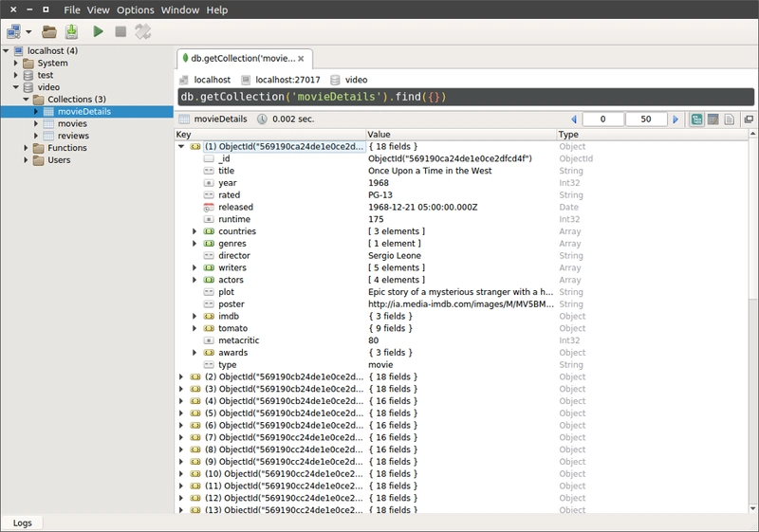Open the connect icon dropdown arrow

point(28,32)
